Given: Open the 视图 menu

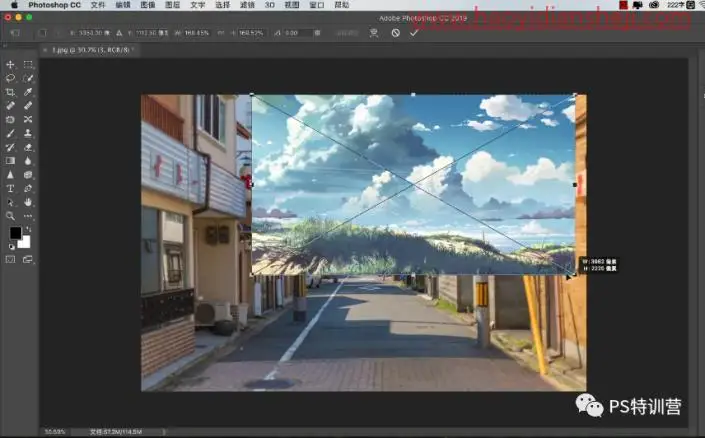Looking at the screenshot, I should coord(292,5).
